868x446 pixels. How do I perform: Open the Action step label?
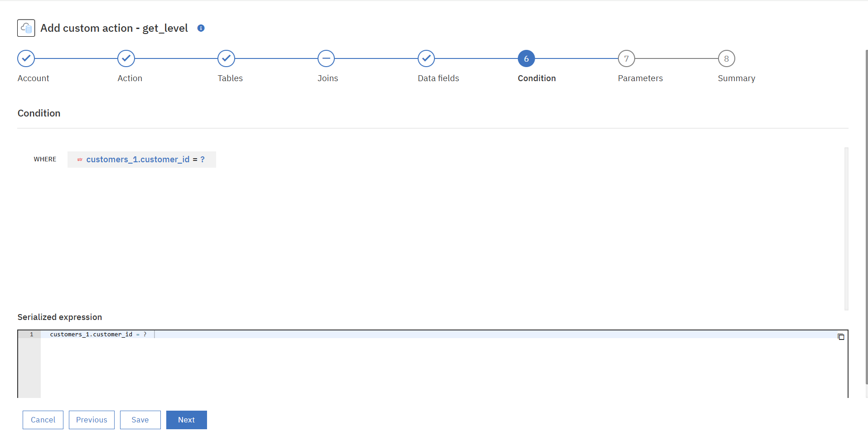130,78
